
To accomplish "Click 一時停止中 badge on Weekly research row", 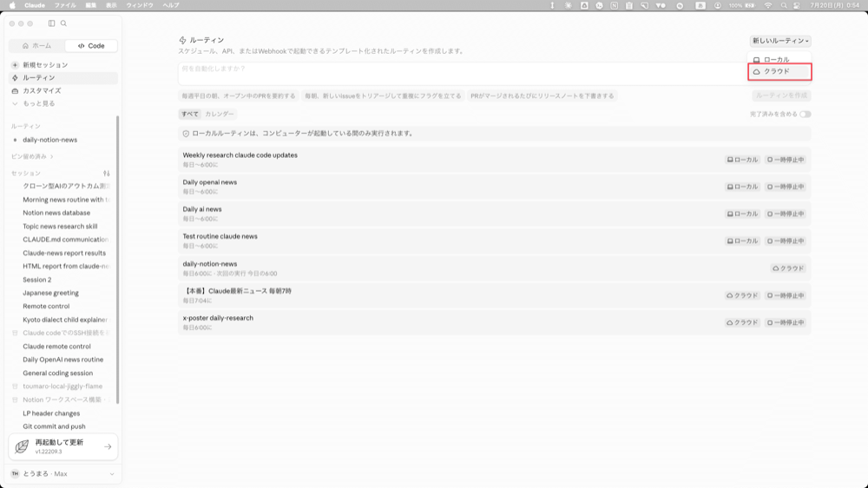I will [786, 160].
